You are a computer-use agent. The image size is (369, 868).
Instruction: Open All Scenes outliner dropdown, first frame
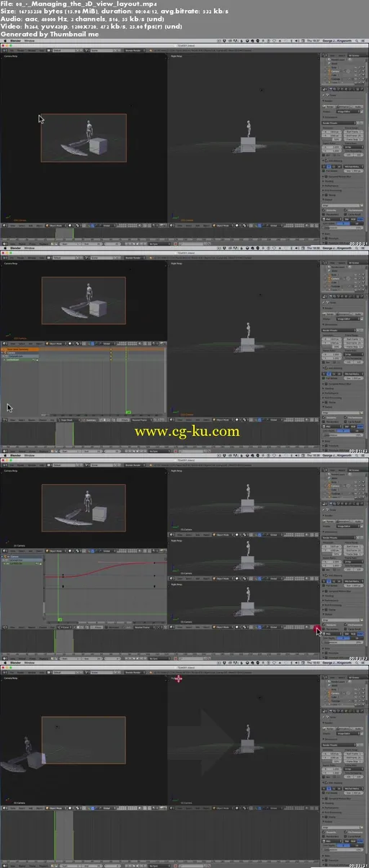357,55
